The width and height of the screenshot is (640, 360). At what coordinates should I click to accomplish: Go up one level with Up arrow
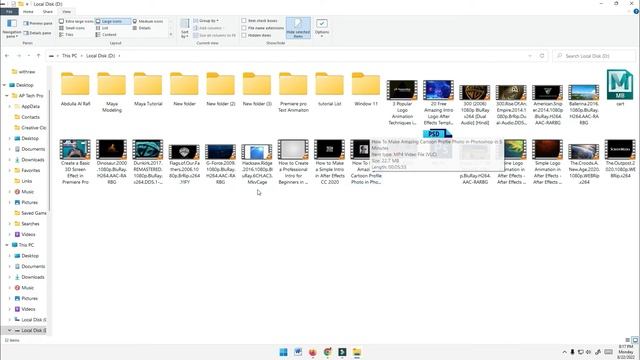pos(38,56)
